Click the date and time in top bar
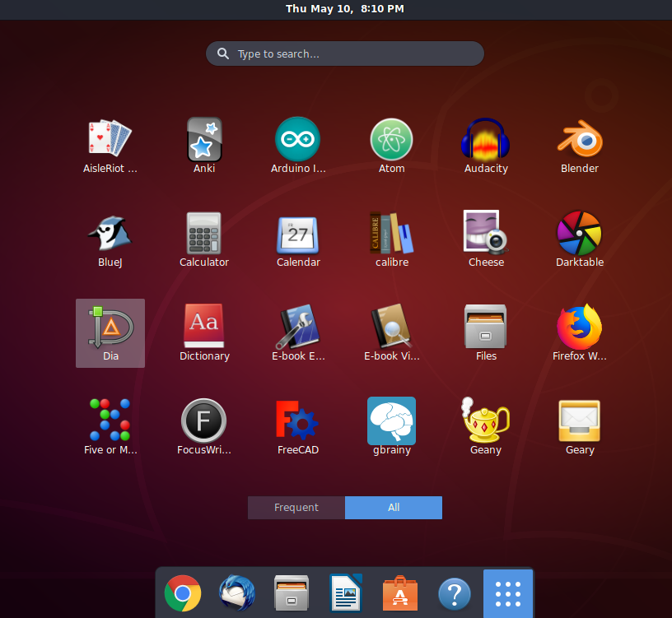 click(344, 9)
